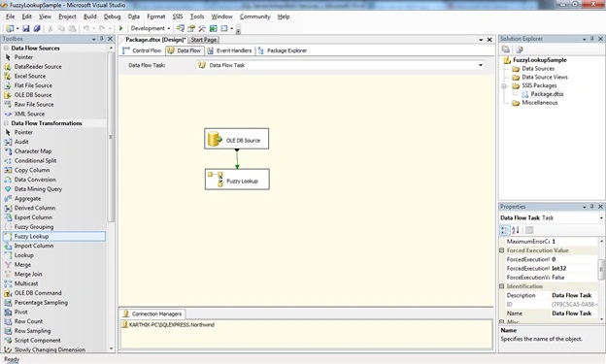The width and height of the screenshot is (606, 364).
Task: Click the Fuzzy Lookup component on canvas
Action: click(237, 180)
